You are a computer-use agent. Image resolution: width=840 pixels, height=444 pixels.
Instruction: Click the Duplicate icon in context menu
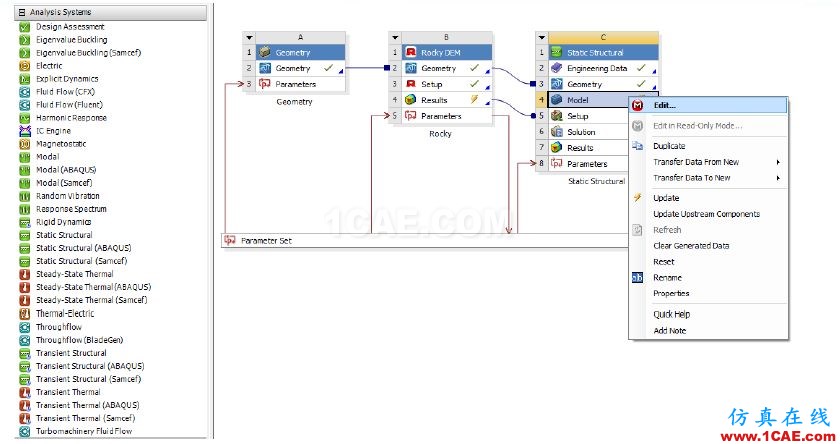[x=637, y=146]
